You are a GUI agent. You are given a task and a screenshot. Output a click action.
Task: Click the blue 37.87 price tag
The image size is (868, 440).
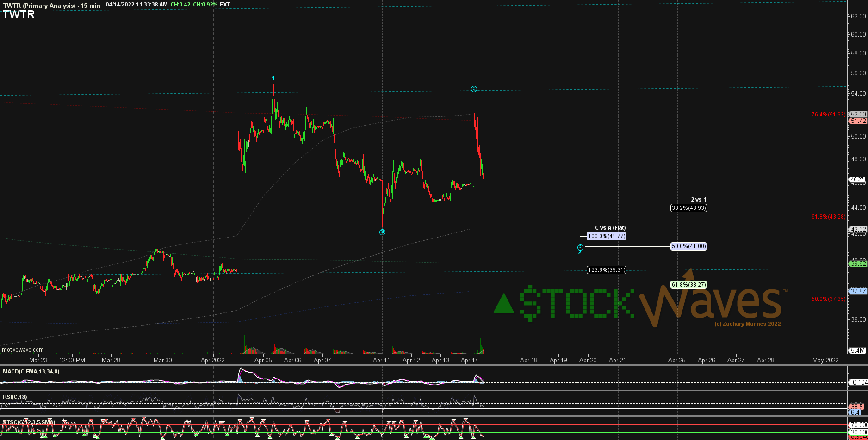(x=858, y=291)
